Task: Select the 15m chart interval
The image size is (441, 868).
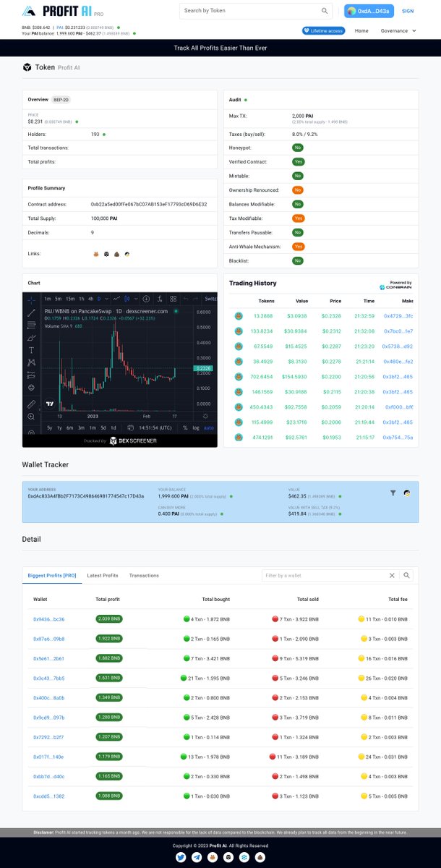Action: click(70, 299)
